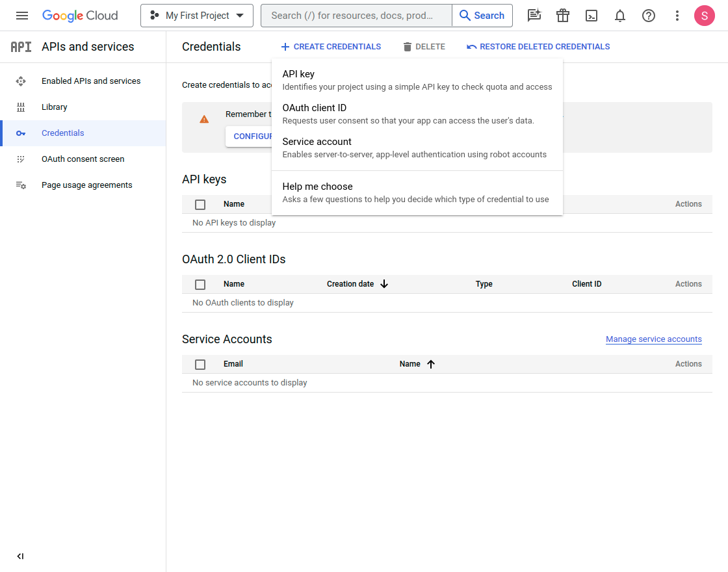Click the "No API keys to display" text

pyautogui.click(x=234, y=223)
